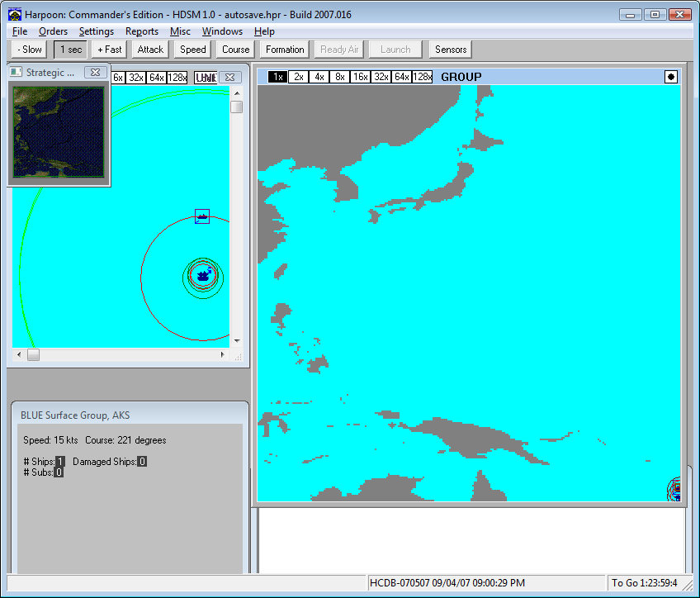Click the 'Damaged Ships' count value
Image resolution: width=700 pixels, height=598 pixels.
142,462
